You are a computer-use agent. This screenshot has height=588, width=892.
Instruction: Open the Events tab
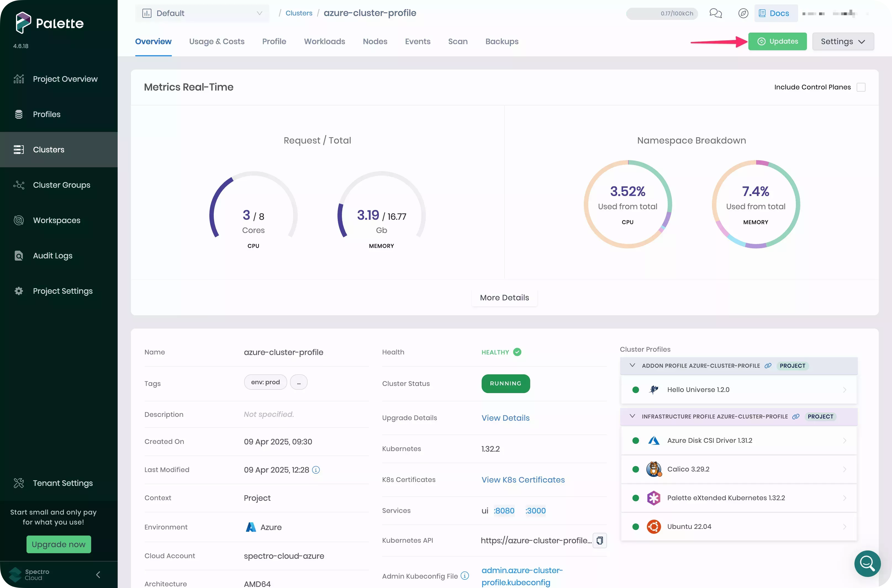418,41
